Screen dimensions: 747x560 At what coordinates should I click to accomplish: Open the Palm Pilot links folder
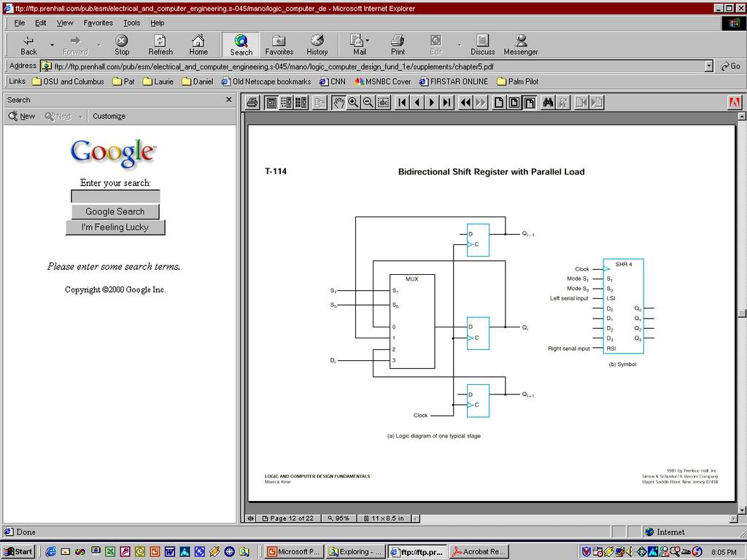click(518, 82)
